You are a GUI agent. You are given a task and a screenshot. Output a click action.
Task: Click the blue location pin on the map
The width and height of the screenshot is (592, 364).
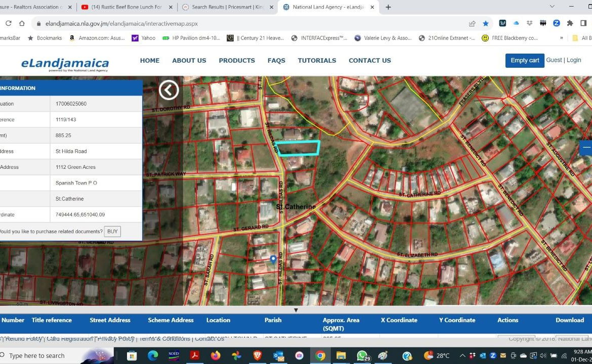(273, 259)
